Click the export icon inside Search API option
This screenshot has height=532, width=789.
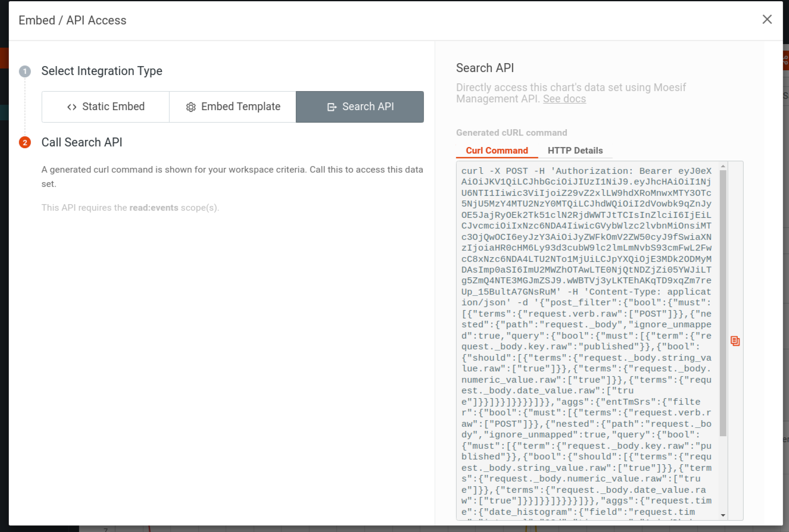331,107
